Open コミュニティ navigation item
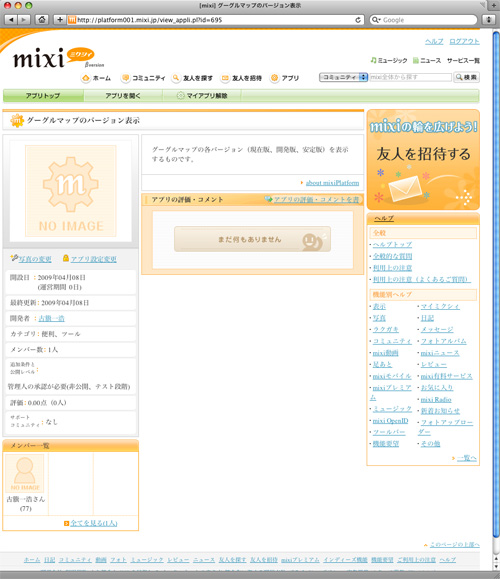The width and height of the screenshot is (500, 579). pyautogui.click(x=143, y=78)
